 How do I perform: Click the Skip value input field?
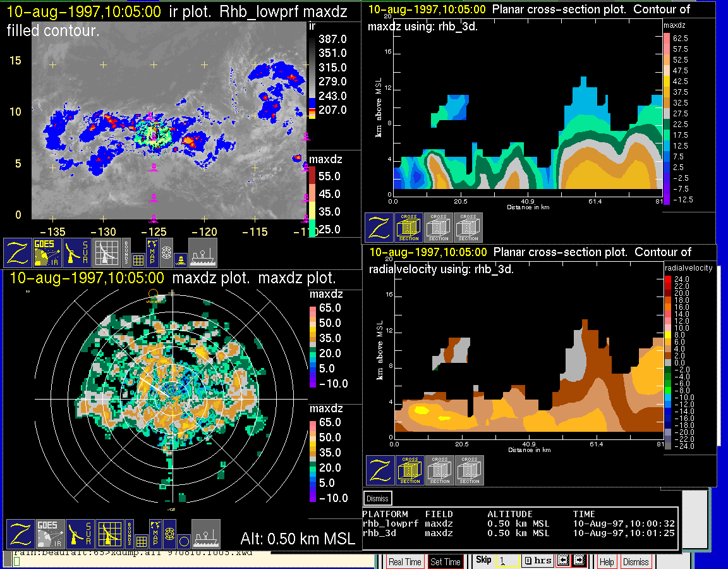(507, 561)
